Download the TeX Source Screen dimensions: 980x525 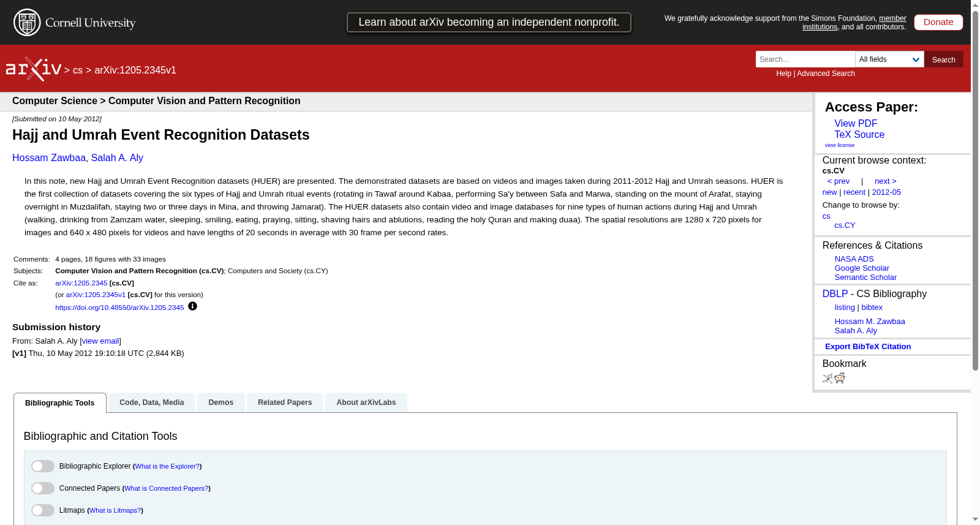pos(859,135)
